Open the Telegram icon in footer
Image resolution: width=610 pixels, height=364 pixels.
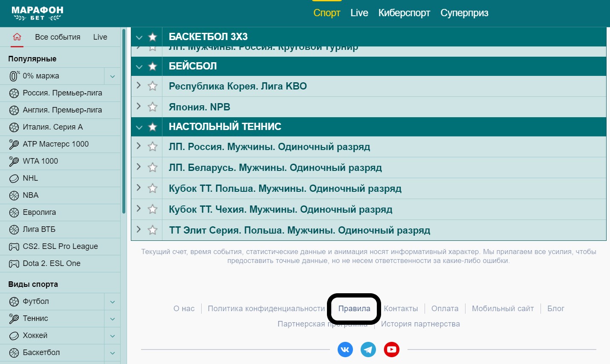tap(368, 349)
